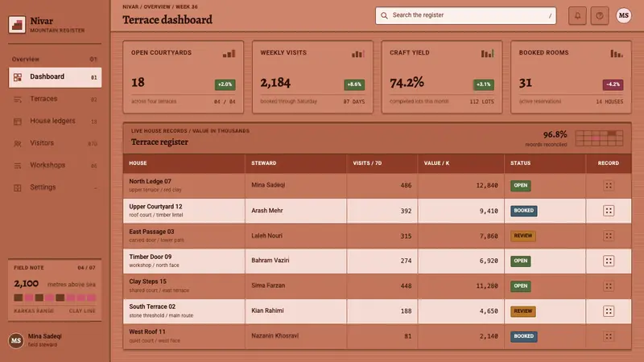Open the MS profile avatar in header
The height and width of the screenshot is (362, 644).
623,15
